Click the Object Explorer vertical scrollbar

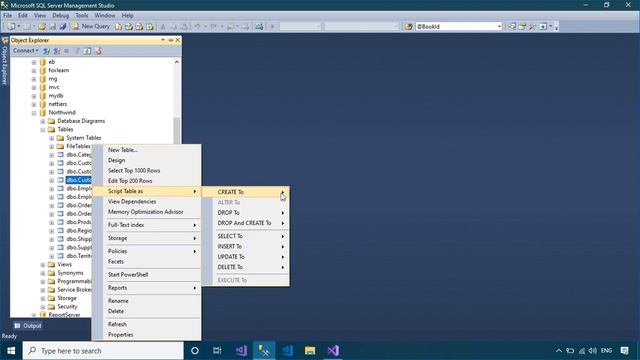coord(177,130)
